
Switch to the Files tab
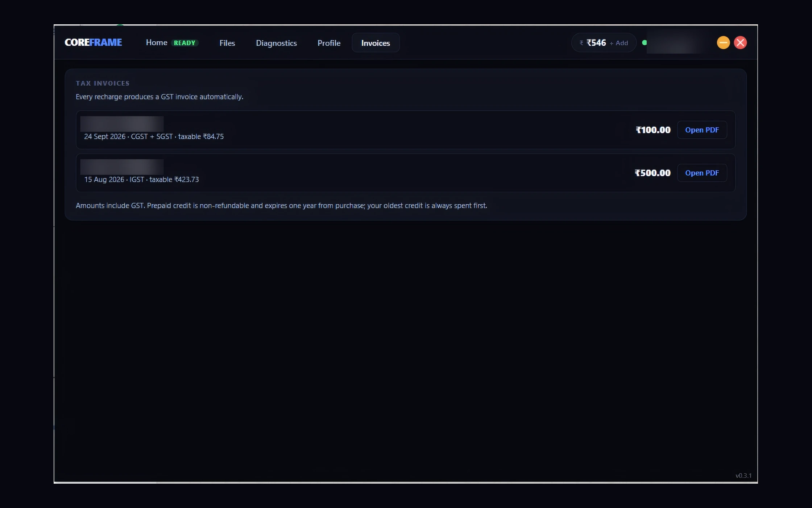[227, 43]
